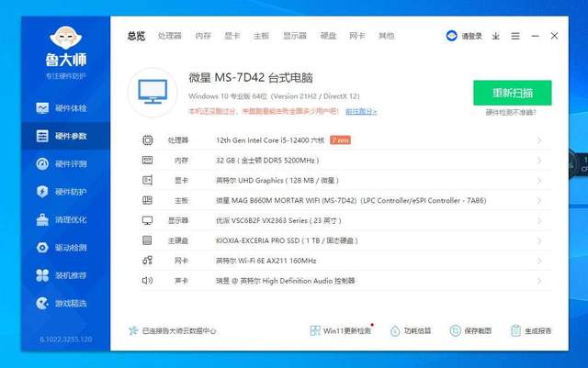
Task: Click the 内存 memory row icon
Action: coord(147,161)
